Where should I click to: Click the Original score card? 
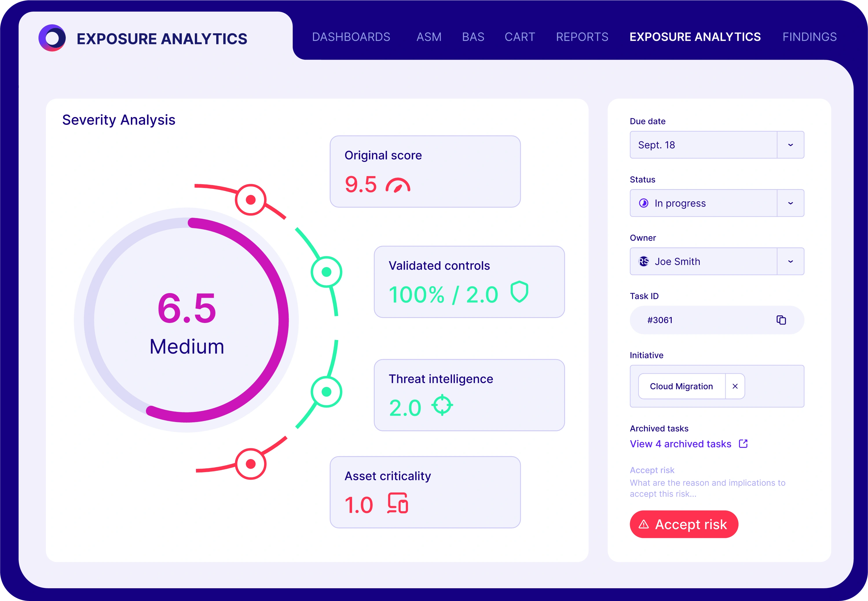[425, 171]
